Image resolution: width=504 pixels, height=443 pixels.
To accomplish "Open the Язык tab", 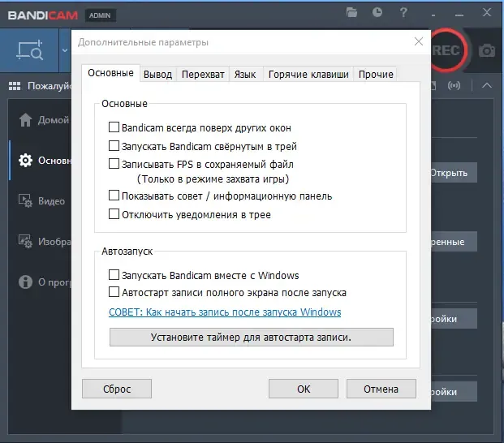I will point(245,74).
